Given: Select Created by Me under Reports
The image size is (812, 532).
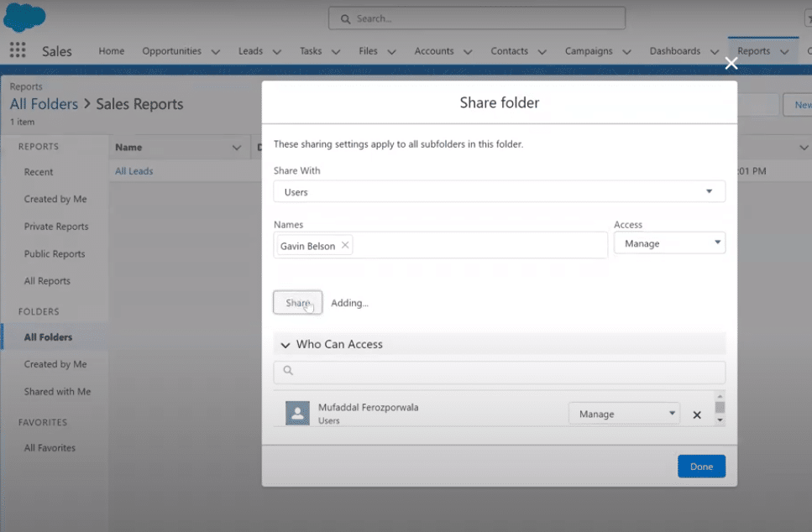Looking at the screenshot, I should pos(55,199).
